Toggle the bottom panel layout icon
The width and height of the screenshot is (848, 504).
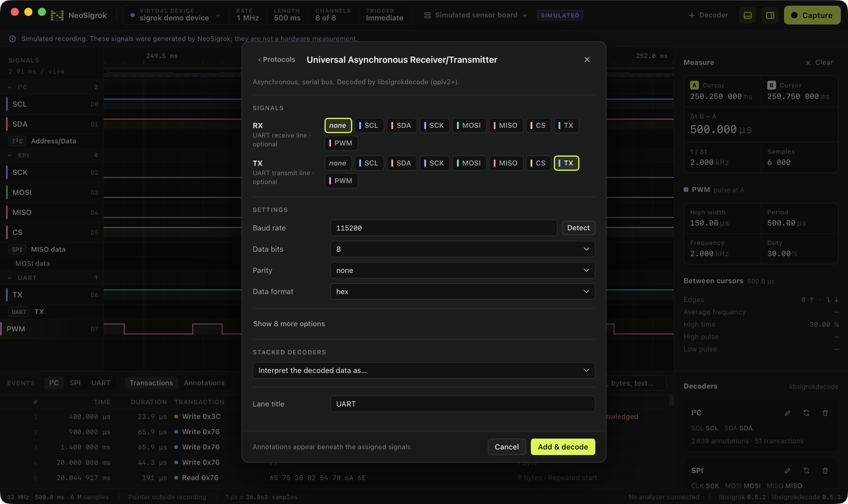point(748,15)
